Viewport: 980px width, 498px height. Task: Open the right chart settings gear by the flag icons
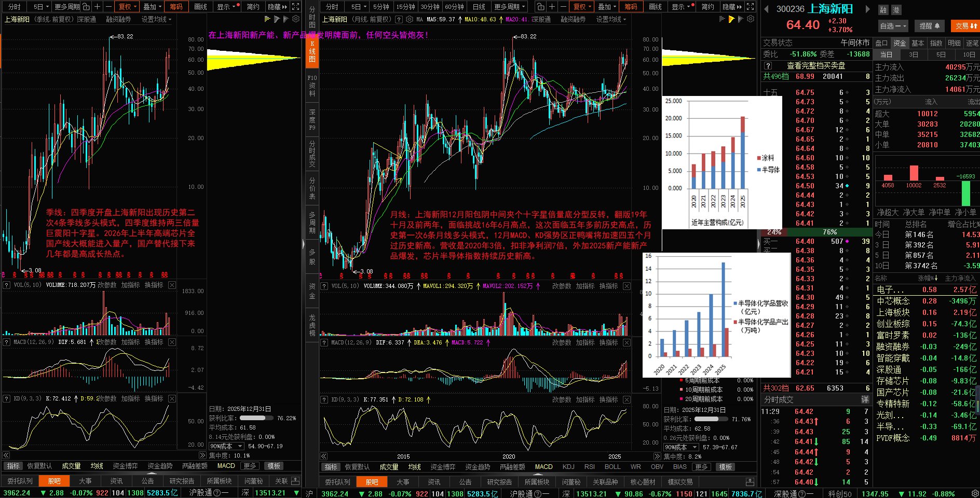click(x=751, y=19)
